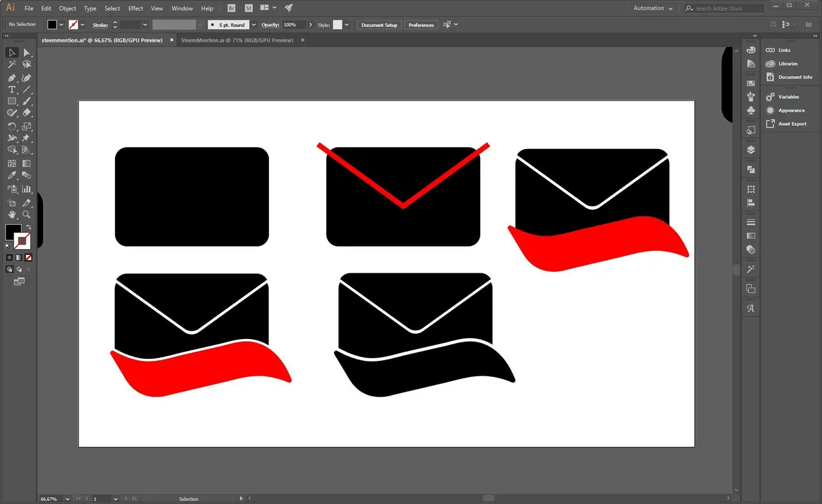Open the Window menu

[x=182, y=8]
